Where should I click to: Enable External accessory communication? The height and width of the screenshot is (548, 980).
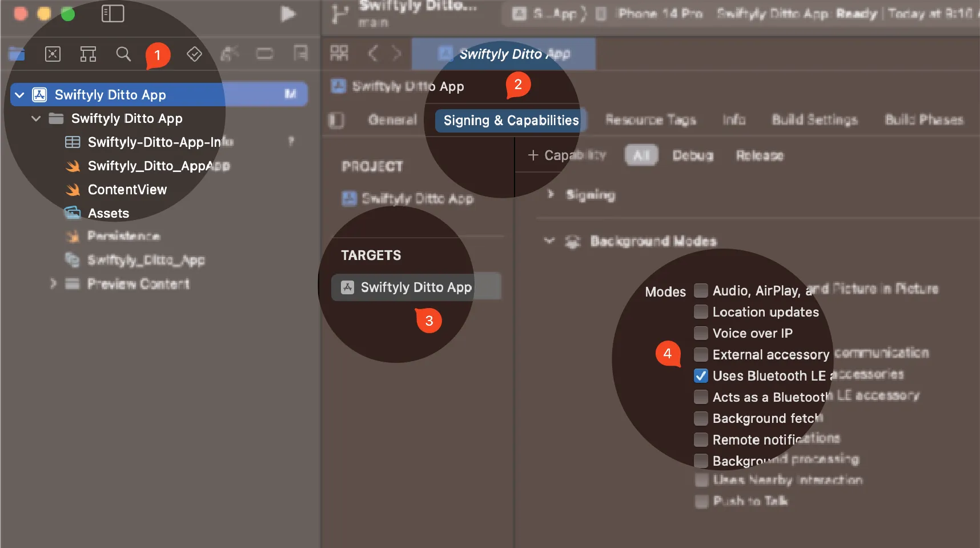click(701, 355)
